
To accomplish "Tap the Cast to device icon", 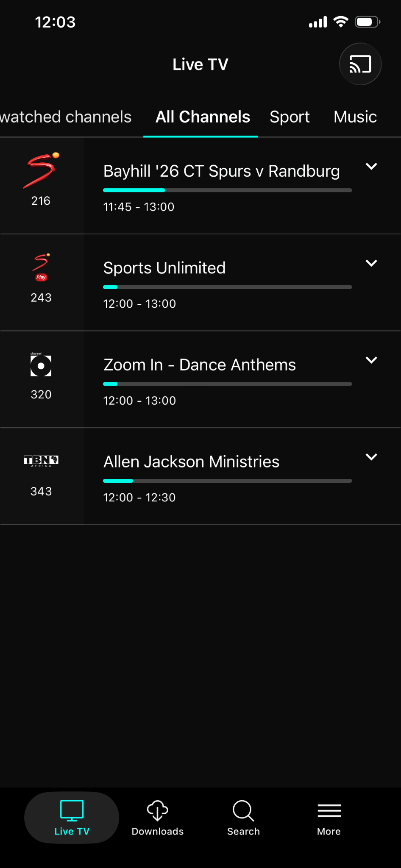I will pyautogui.click(x=360, y=64).
